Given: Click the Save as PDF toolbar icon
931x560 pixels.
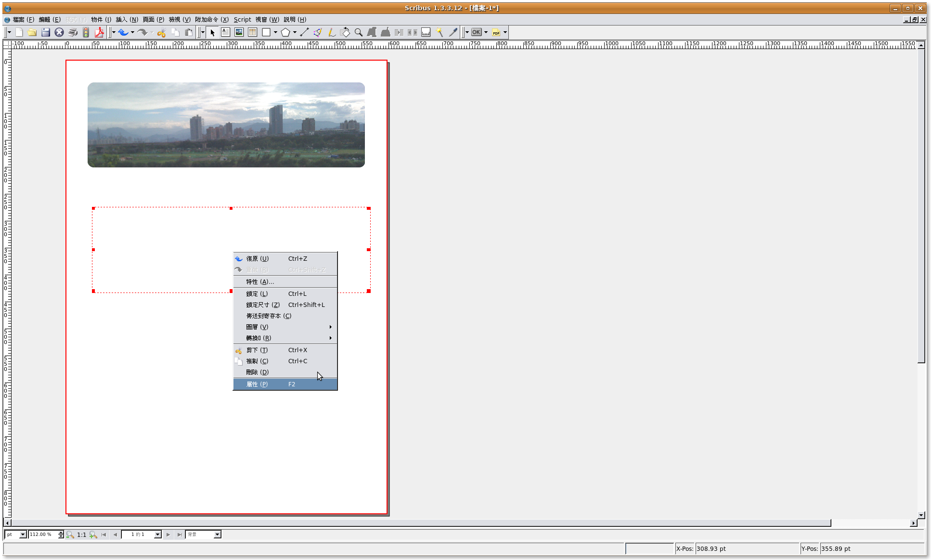Looking at the screenshot, I should click(x=100, y=32).
